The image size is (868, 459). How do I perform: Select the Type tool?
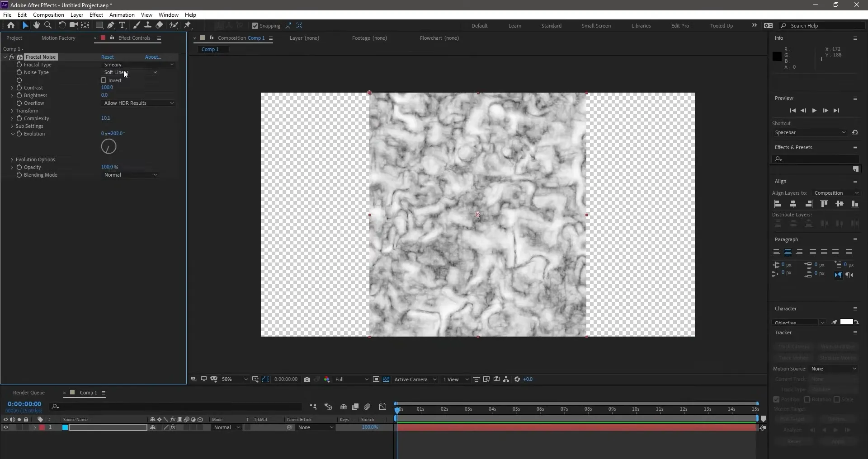coord(122,25)
